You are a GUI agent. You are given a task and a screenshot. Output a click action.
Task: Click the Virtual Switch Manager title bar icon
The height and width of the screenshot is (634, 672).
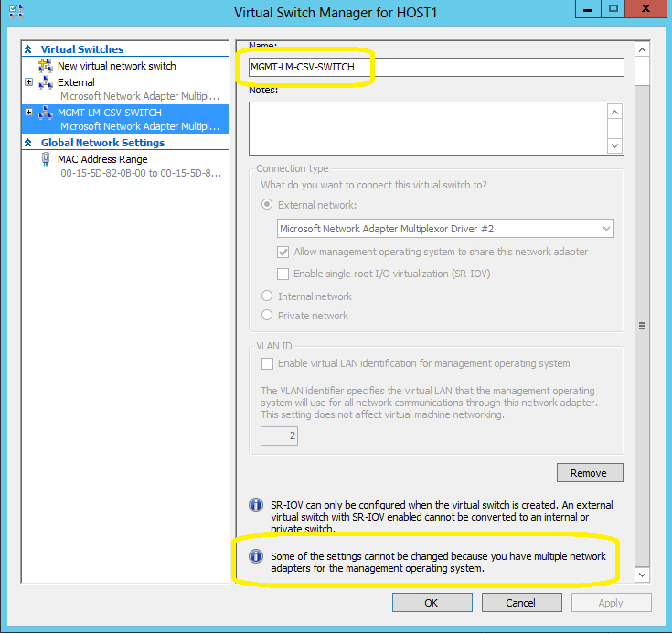pyautogui.click(x=15, y=13)
